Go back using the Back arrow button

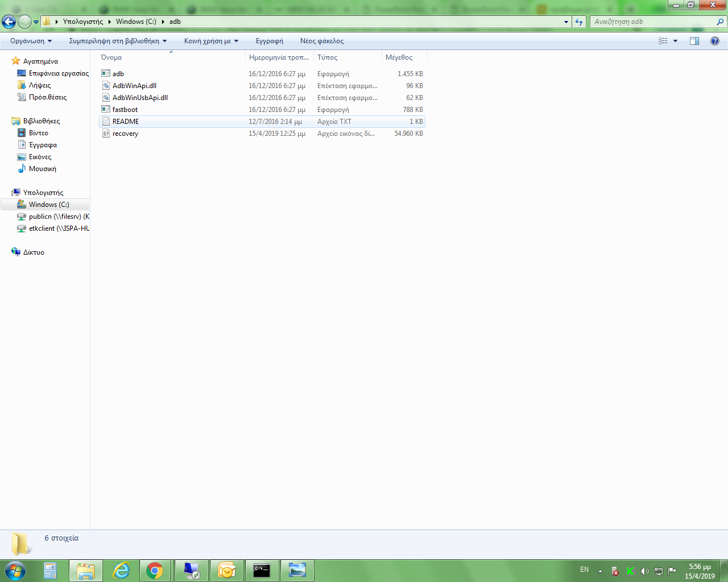pyautogui.click(x=9, y=22)
